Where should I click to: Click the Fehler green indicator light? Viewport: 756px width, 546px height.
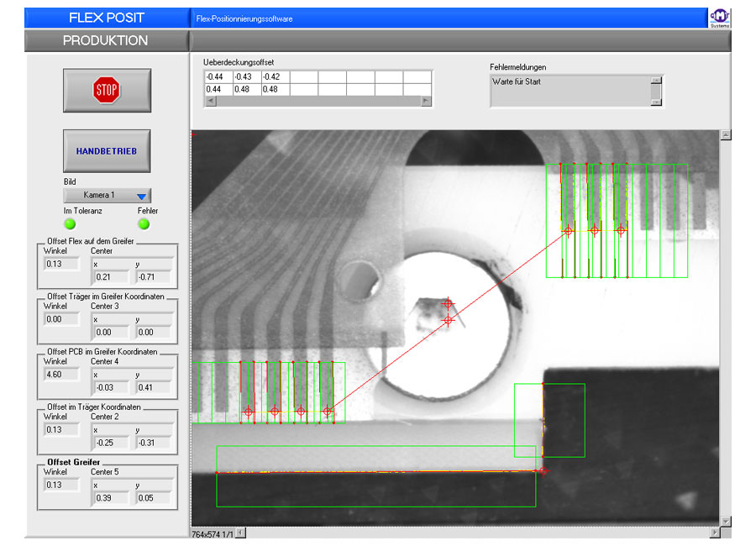(x=144, y=224)
